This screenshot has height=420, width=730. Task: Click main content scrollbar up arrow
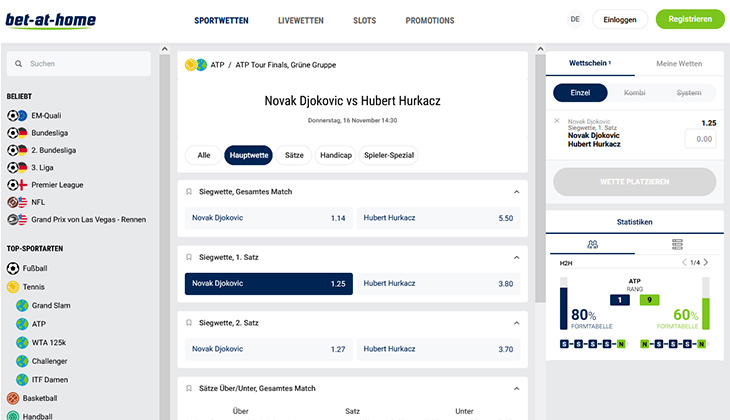[540, 49]
